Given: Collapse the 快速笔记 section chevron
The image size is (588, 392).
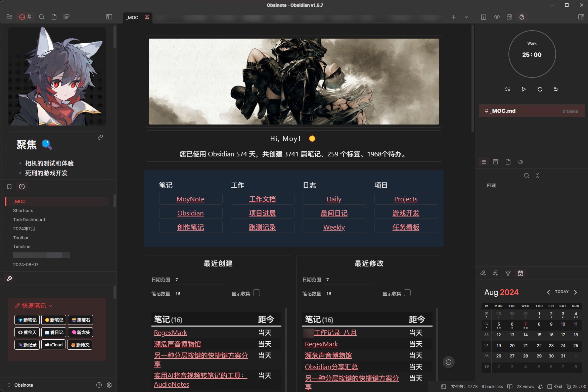Looking at the screenshot, I should point(50,306).
